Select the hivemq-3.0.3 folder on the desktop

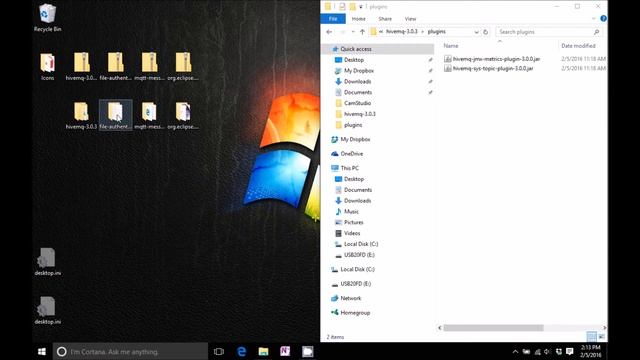(x=81, y=116)
